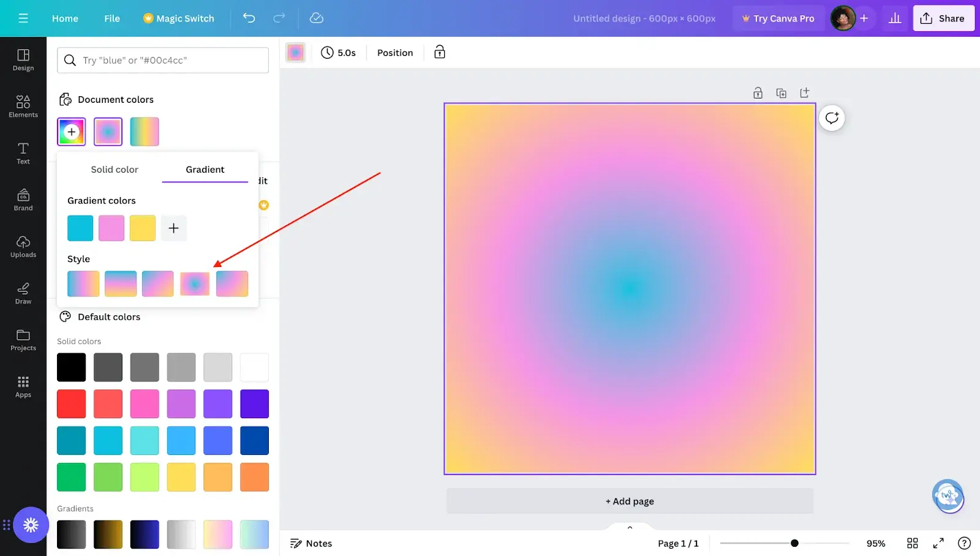
Task: Check cloud save status icon
Action: [x=317, y=18]
